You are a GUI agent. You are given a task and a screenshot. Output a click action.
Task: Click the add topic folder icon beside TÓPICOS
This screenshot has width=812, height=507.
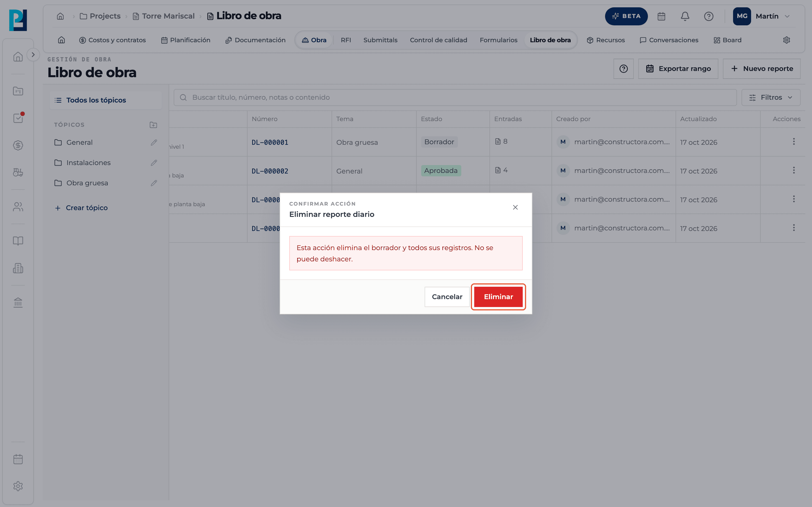pyautogui.click(x=153, y=125)
